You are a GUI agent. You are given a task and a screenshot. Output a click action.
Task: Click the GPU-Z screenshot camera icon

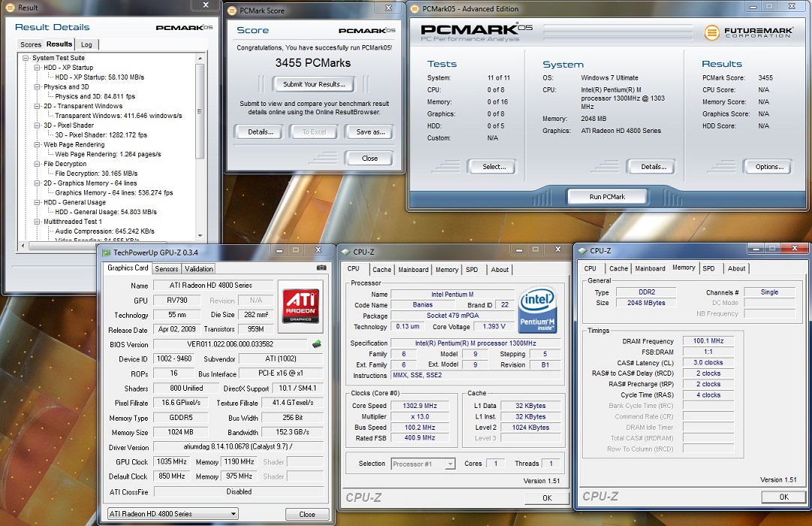[321, 268]
